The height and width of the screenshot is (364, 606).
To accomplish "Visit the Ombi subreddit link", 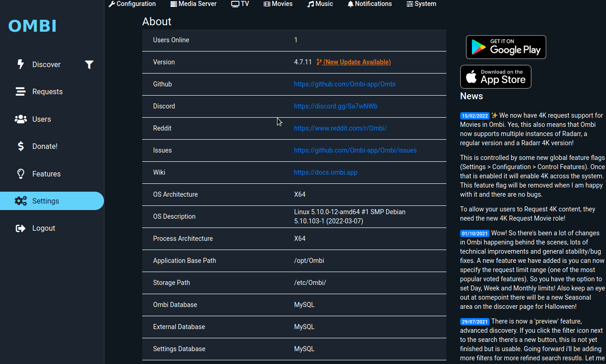I will click(341, 128).
